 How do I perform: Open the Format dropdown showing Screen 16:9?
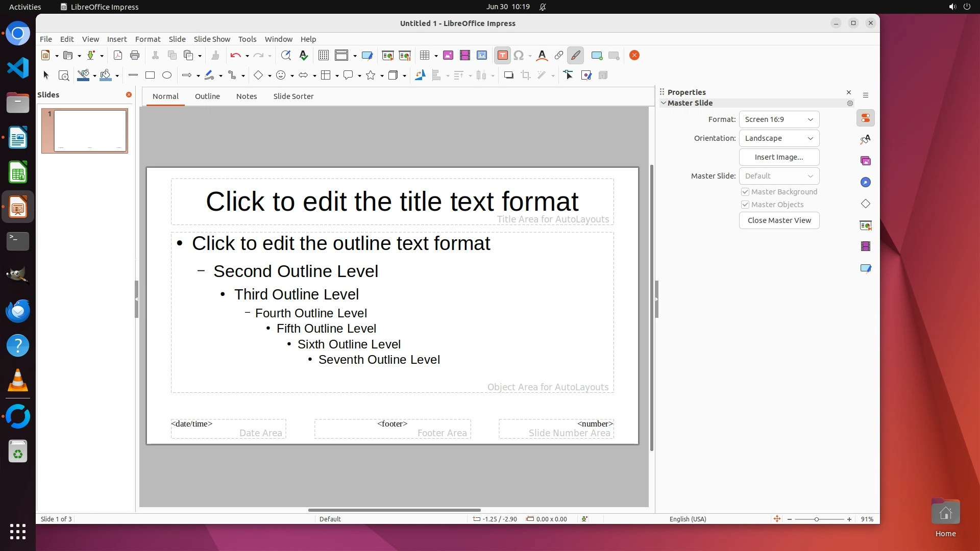pos(779,119)
